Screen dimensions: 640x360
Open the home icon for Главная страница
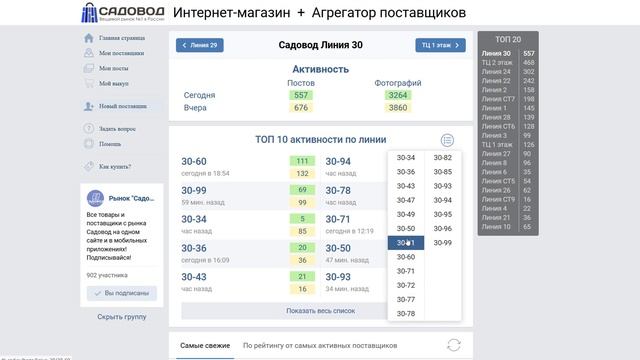click(x=89, y=38)
